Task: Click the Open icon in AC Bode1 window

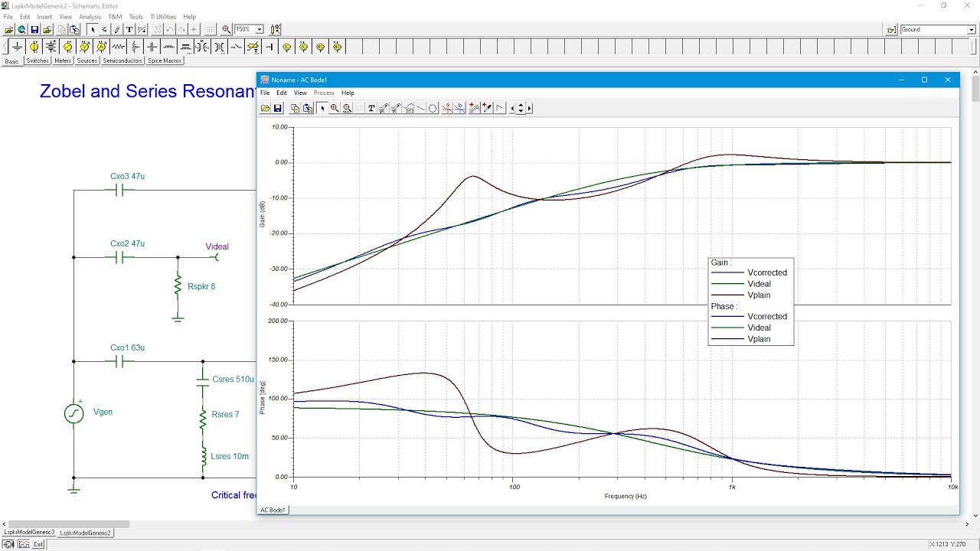Action: [x=266, y=108]
